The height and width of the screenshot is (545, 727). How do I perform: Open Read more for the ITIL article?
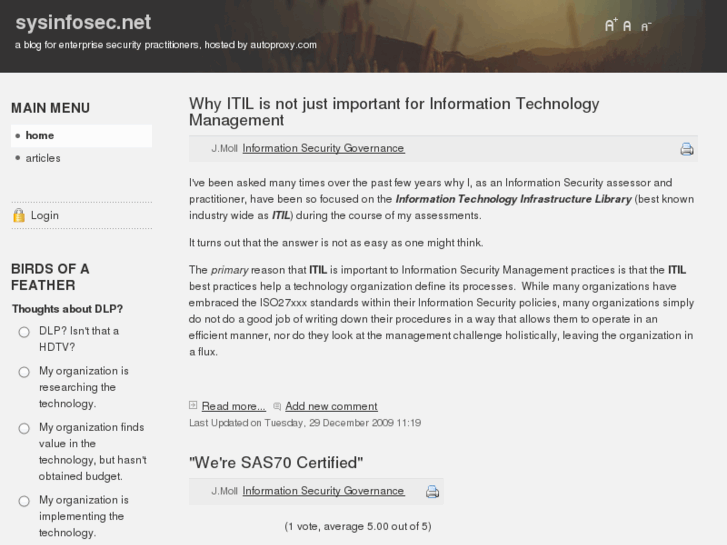(x=233, y=406)
